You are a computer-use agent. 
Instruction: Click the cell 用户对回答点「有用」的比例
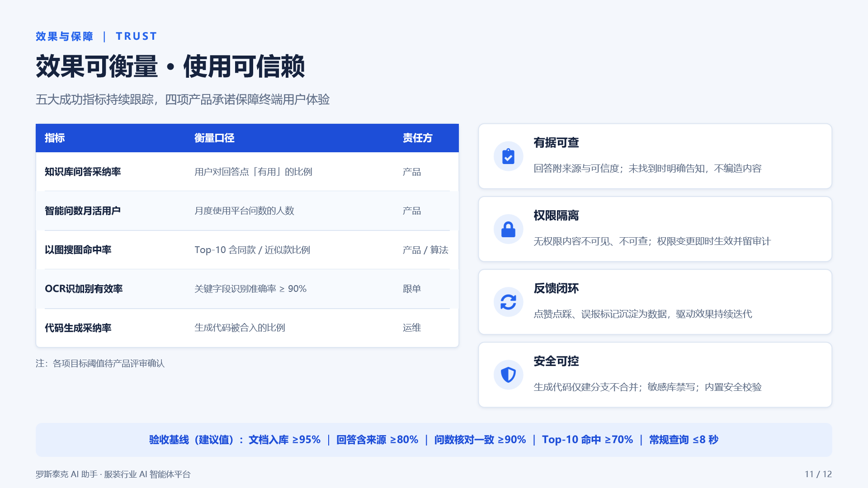tap(253, 172)
